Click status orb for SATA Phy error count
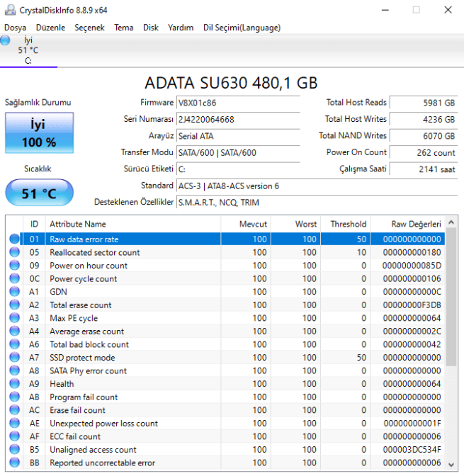464x476 pixels. click(14, 370)
